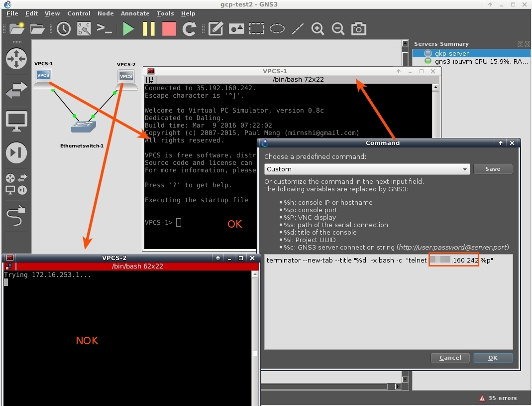This screenshot has width=532, height=406.
Task: Open the routers panel in the device sidebar
Action: 16,59
